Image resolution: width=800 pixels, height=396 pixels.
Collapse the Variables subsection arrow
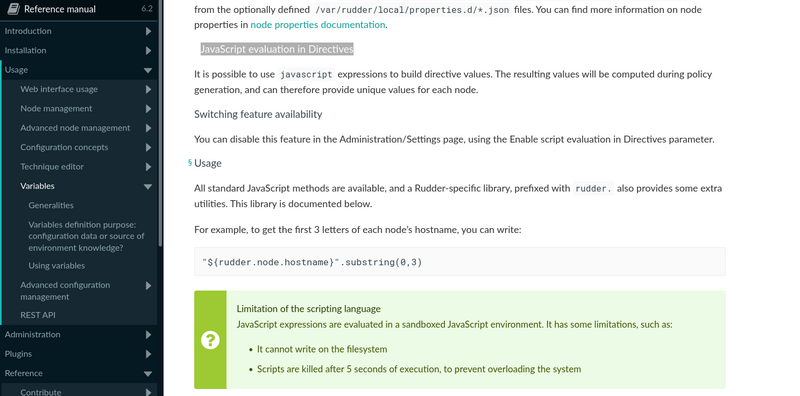(148, 186)
